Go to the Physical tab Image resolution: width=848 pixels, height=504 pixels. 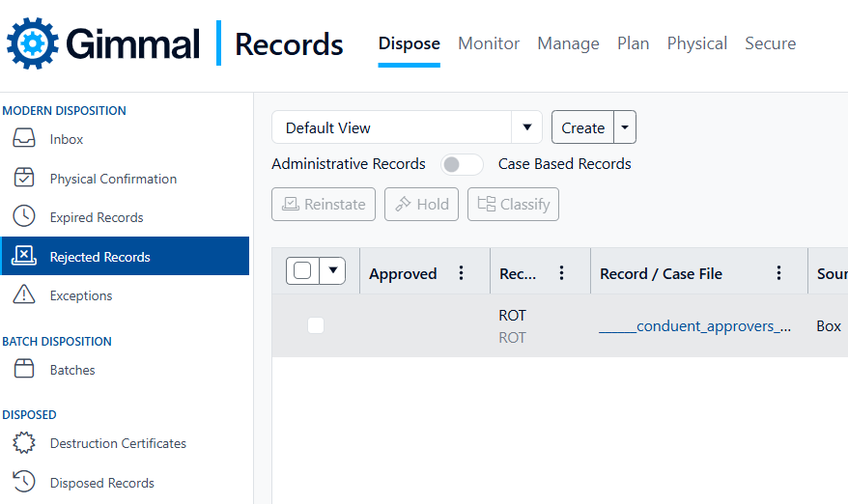[x=696, y=43]
